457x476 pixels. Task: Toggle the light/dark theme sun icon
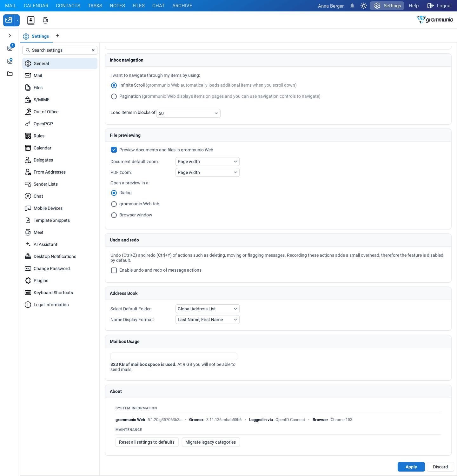(x=364, y=6)
